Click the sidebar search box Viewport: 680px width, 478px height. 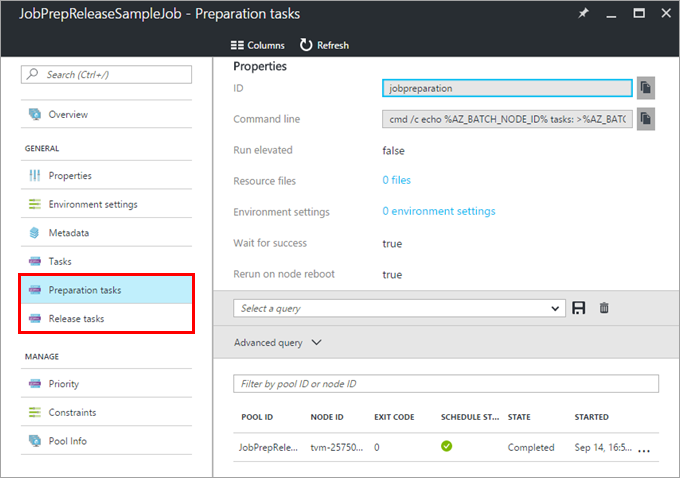pos(106,75)
